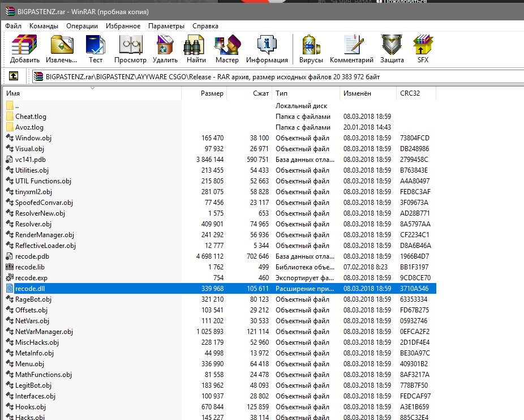Select the Visual.obj file name
This screenshot has height=420, width=524.
pos(30,149)
